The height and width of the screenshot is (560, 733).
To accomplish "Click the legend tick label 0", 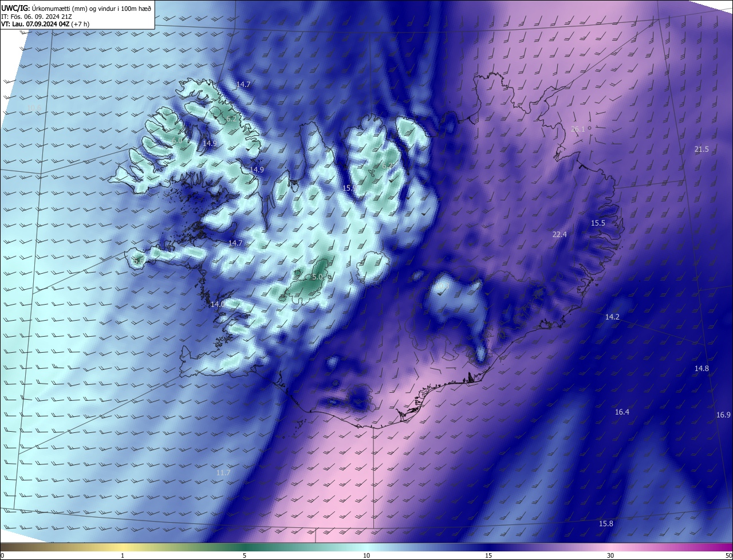I will (2, 555).
